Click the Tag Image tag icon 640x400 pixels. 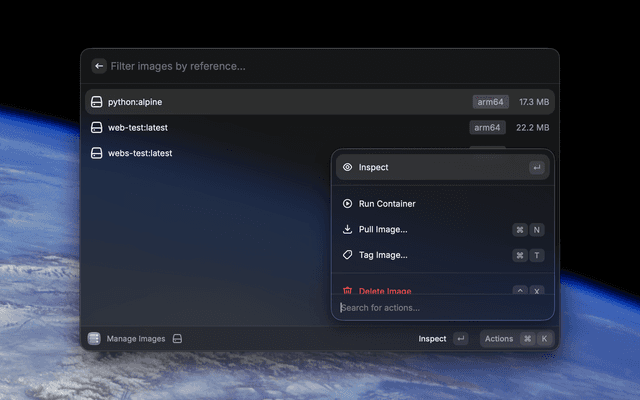347,255
